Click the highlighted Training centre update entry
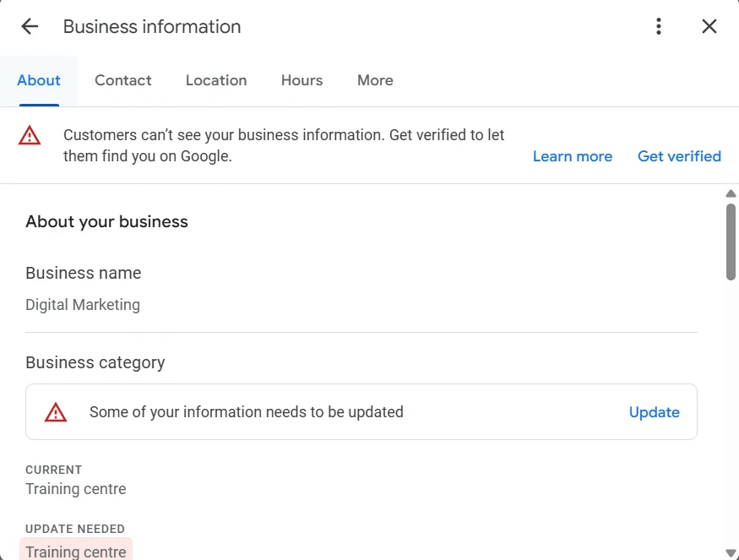739x560 pixels. click(75, 551)
